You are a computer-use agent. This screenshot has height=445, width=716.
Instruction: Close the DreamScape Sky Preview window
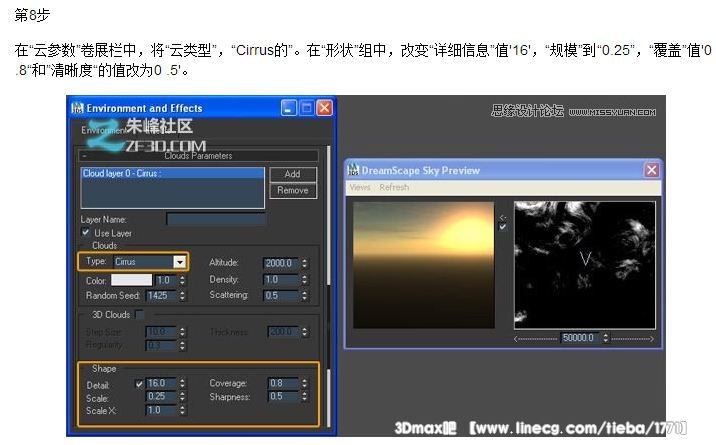(x=652, y=170)
